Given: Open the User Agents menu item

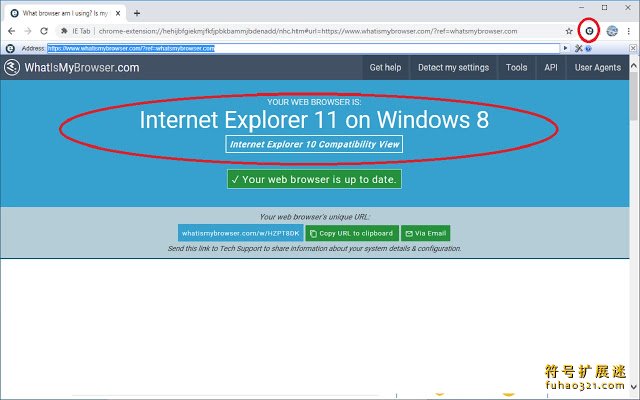Looking at the screenshot, I should (598, 68).
